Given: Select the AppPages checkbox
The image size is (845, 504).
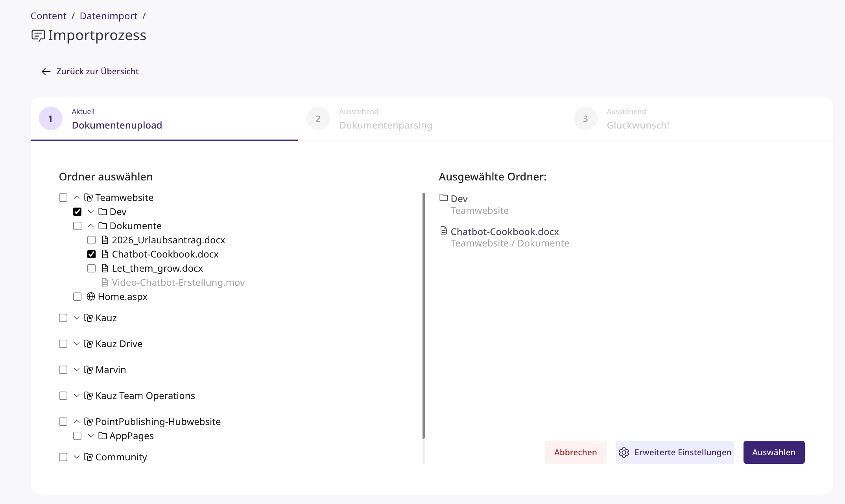Looking at the screenshot, I should 77,436.
